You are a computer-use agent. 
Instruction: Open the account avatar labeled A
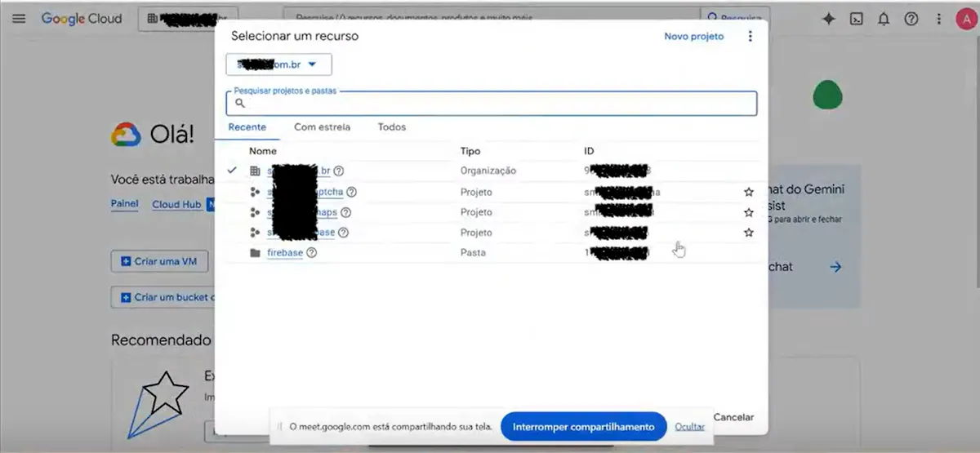pyautogui.click(x=966, y=19)
